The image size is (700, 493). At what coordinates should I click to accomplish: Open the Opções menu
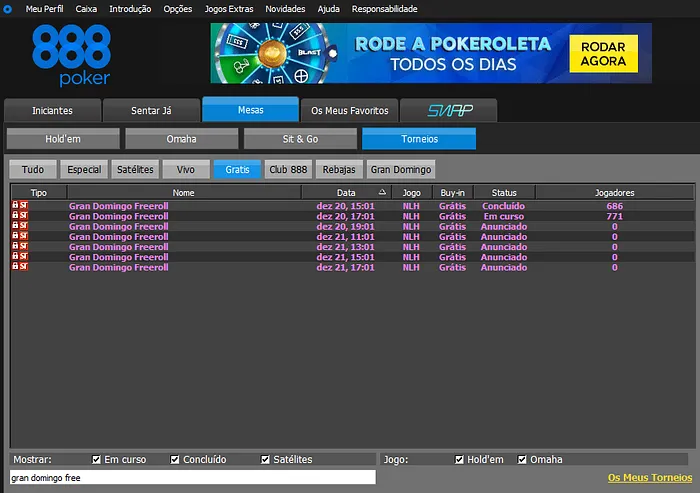coord(178,9)
